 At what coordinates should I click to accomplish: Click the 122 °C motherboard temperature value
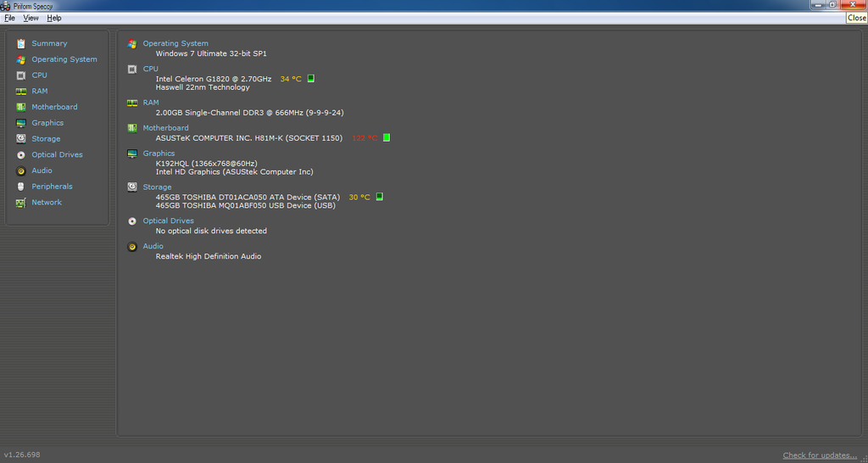coord(364,138)
